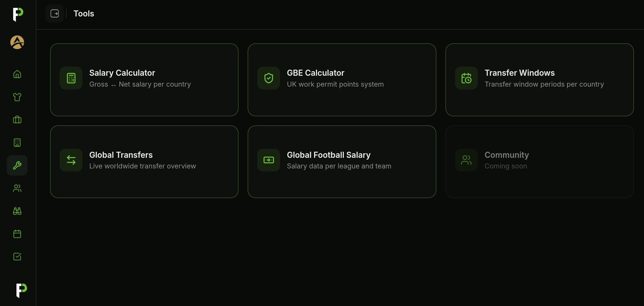
Task: Open the briefcase section from the sidebar
Action: (x=17, y=120)
